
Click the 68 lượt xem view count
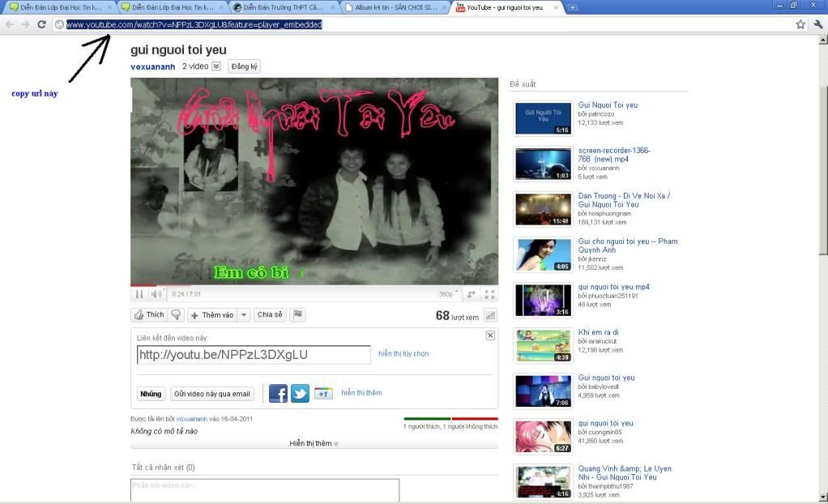point(457,315)
